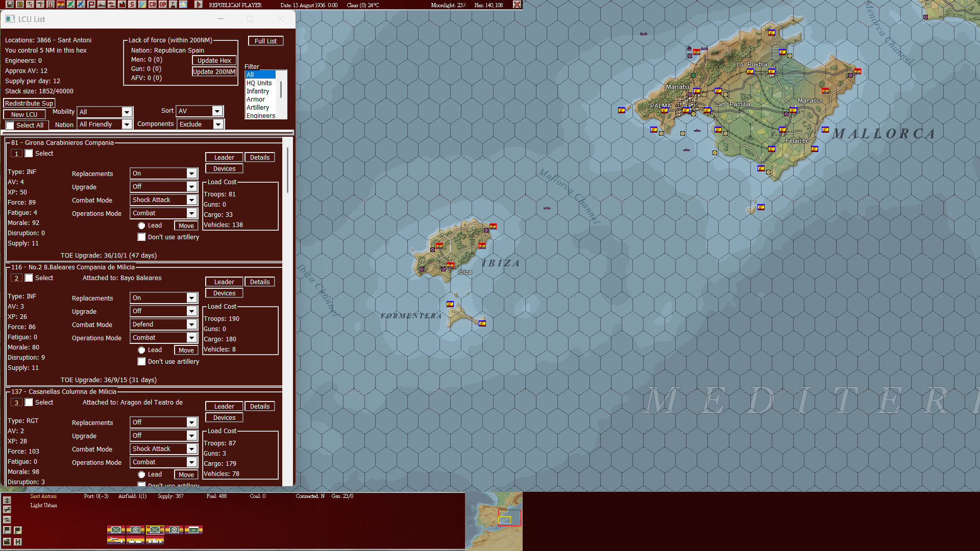The height and width of the screenshot is (551, 980).
Task: Click the anchor icon in the bottom panel
Action: [7, 500]
